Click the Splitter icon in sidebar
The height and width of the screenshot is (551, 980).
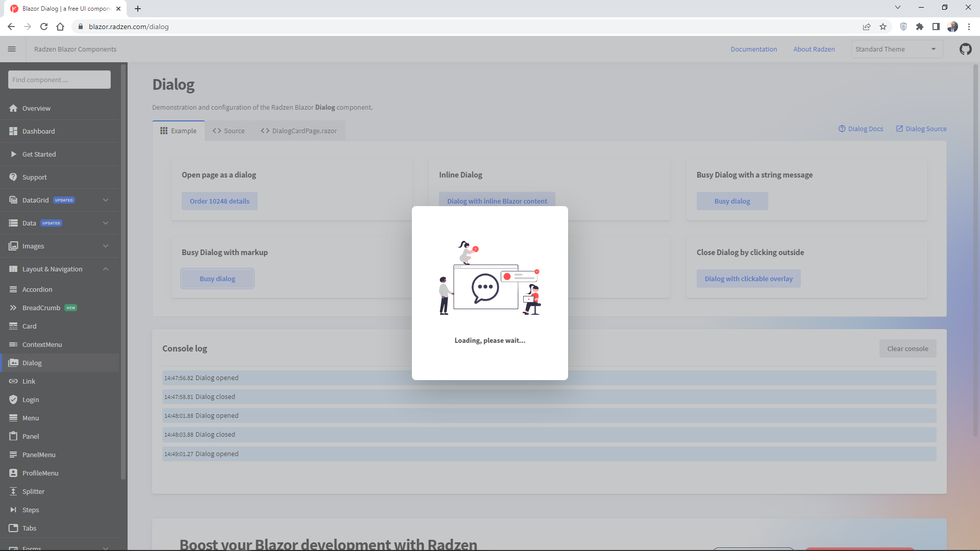pos(13,491)
